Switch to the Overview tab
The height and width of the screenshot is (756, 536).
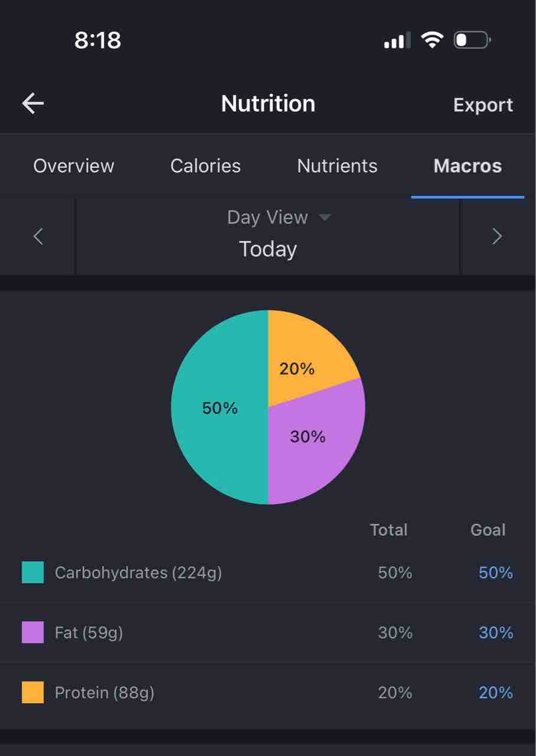(74, 166)
